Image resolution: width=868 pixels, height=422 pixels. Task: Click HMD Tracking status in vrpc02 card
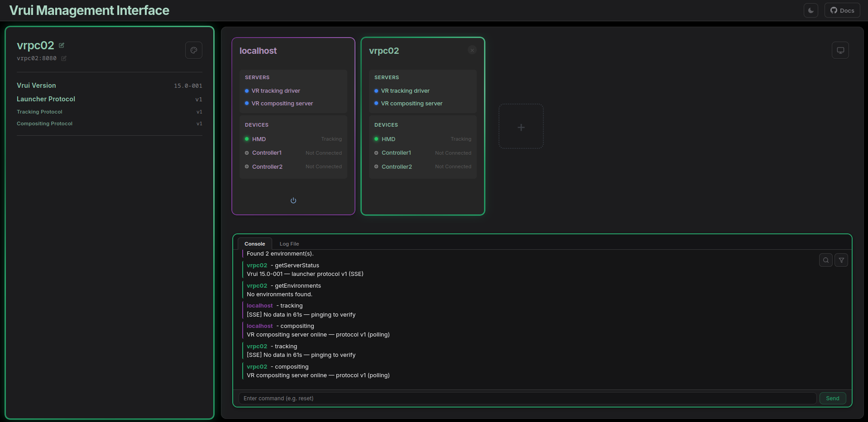461,139
